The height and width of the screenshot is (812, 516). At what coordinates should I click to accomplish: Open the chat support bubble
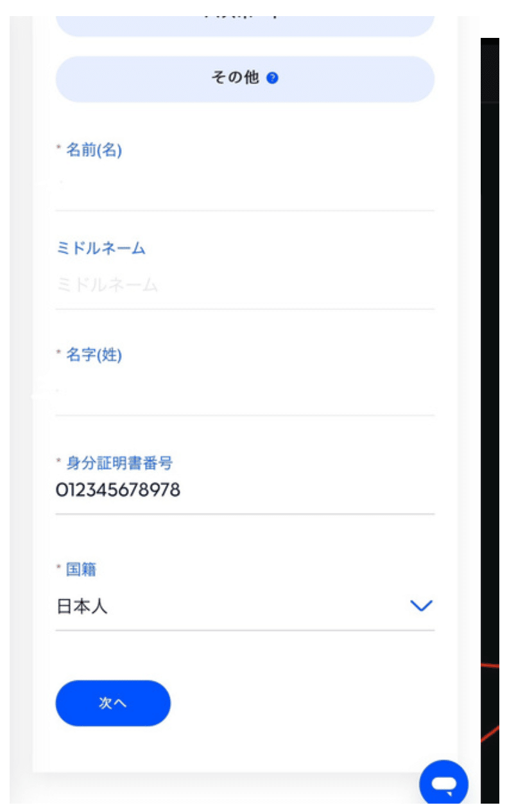pos(443,783)
